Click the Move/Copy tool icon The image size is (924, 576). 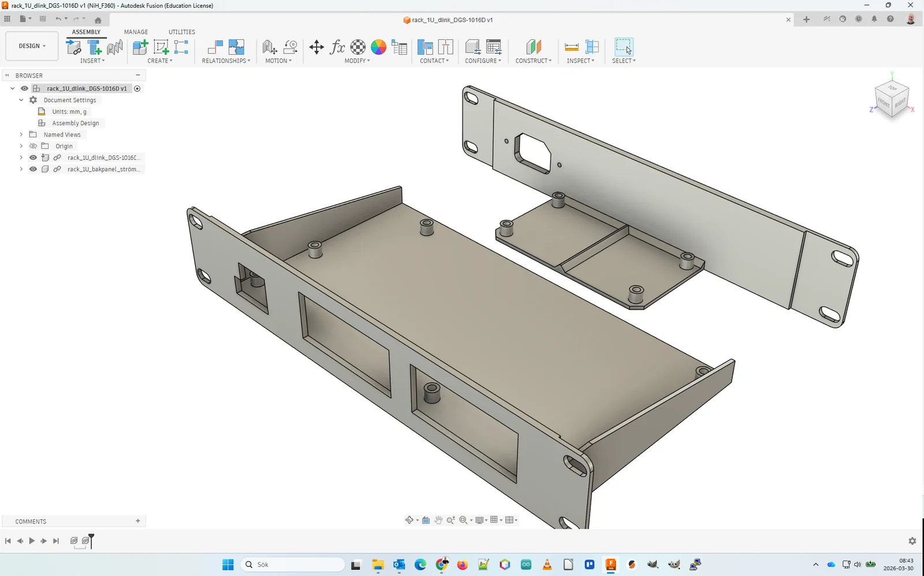(x=316, y=47)
